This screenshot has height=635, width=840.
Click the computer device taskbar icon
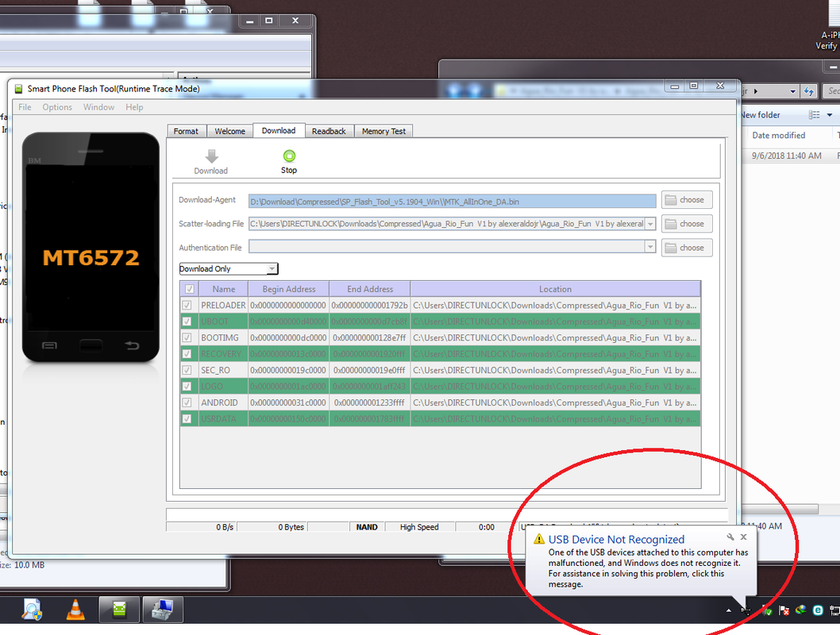point(163,610)
